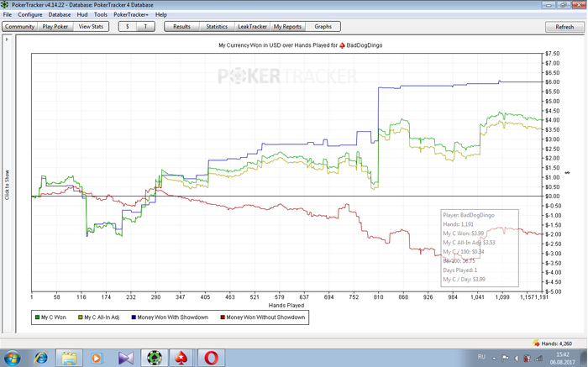
Task: Click the Hands: 1,191 line in stats box
Action: pyautogui.click(x=458, y=224)
